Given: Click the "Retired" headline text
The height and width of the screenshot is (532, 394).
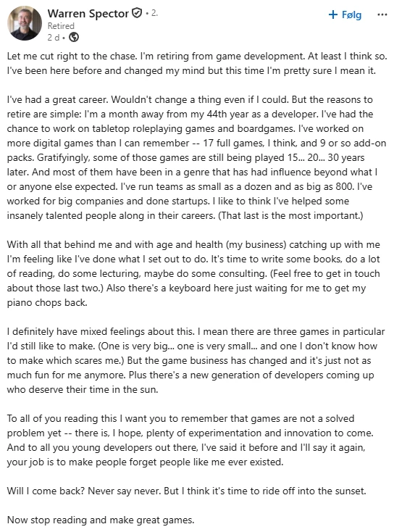Looking at the screenshot, I should 61,26.
